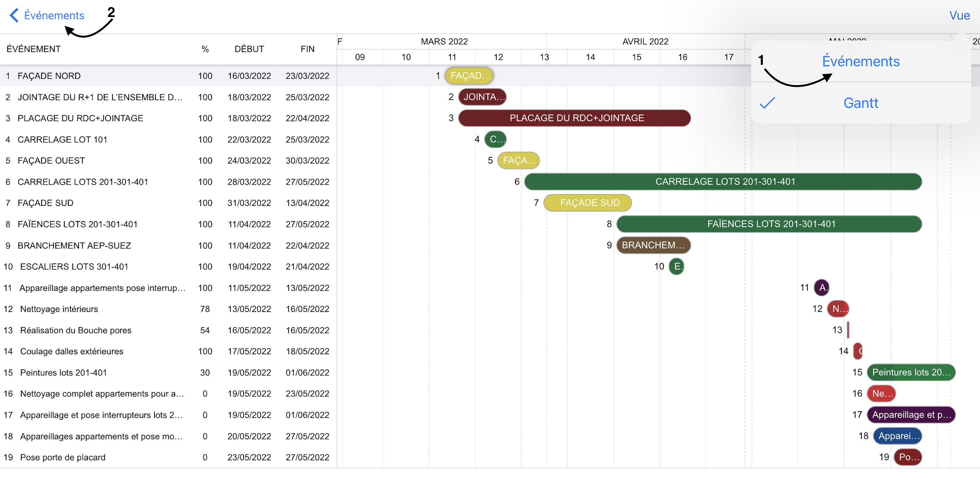
Task: Click the yellow FAÇADE SUD Gantt bar
Action: click(x=587, y=203)
